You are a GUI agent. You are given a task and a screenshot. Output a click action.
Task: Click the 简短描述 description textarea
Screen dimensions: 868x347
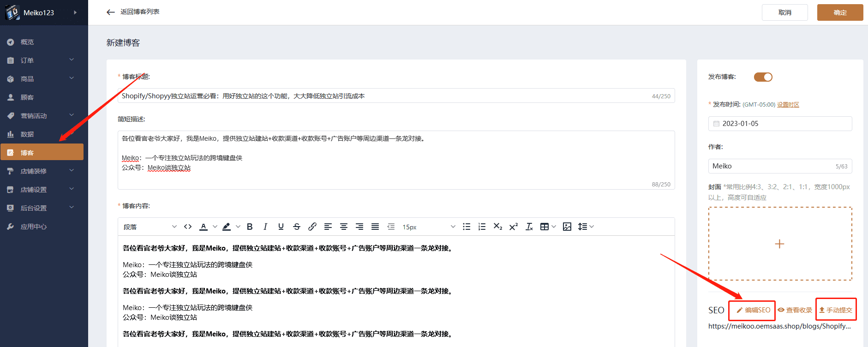(396, 160)
